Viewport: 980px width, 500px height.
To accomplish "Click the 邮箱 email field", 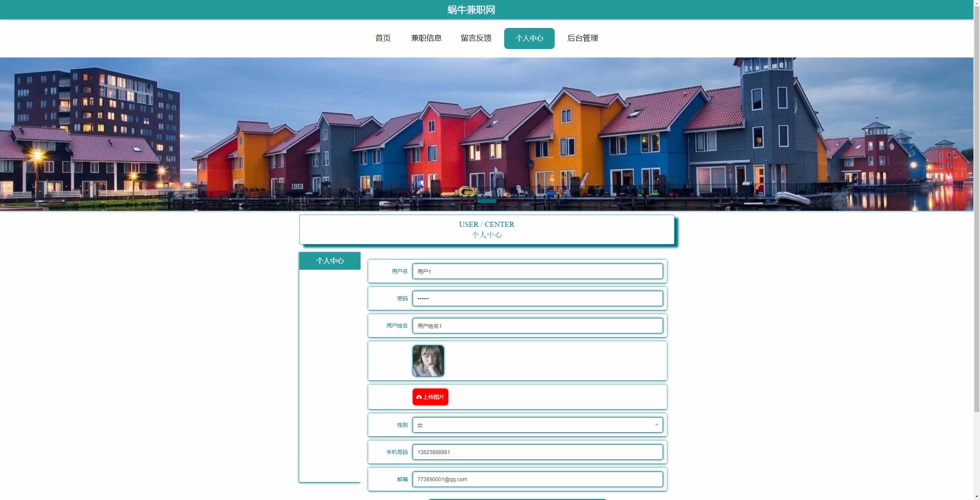I will point(537,479).
